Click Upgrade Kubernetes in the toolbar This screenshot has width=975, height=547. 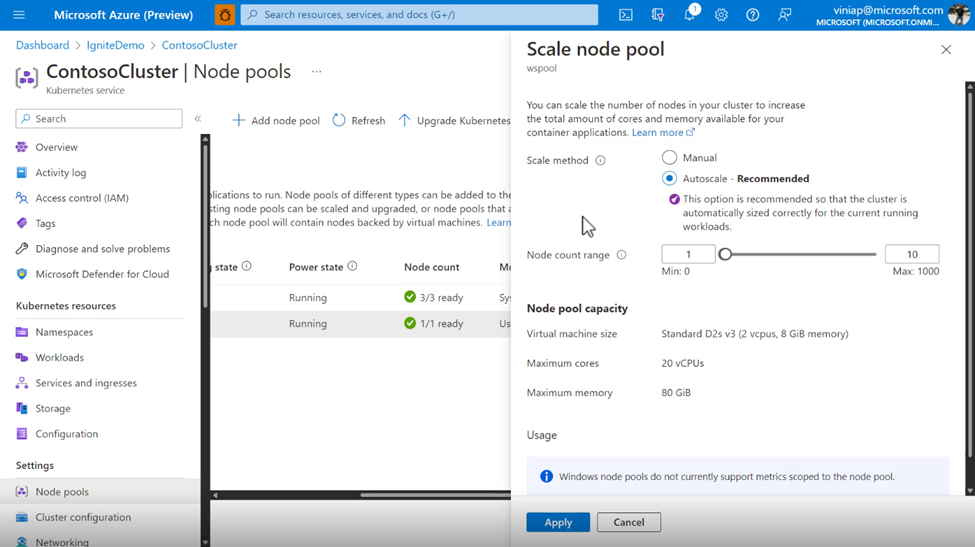tap(455, 121)
